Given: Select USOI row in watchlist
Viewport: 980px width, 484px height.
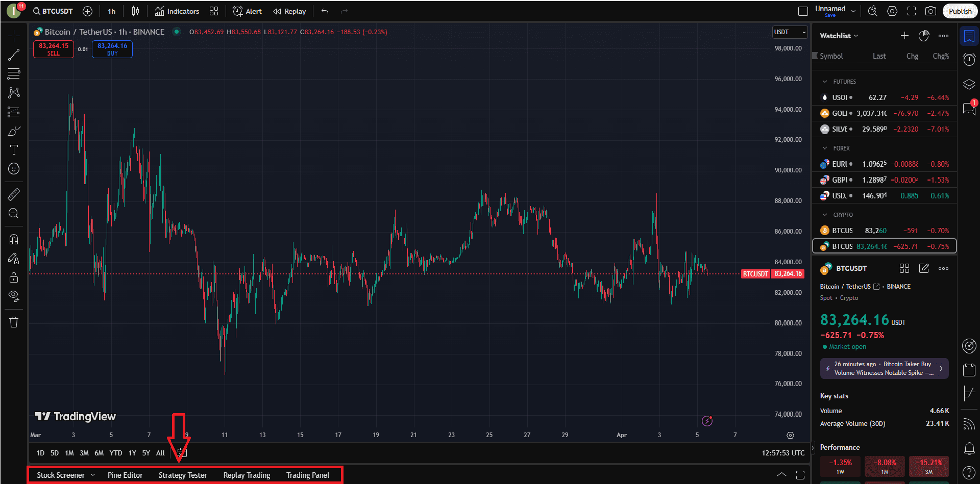Looking at the screenshot, I should (x=885, y=97).
